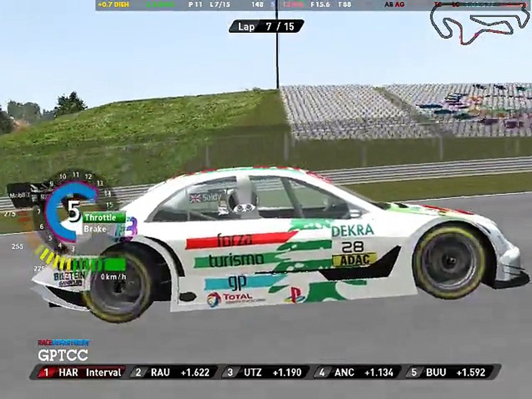Select position 5 BUU +1.592 entry
The width and height of the screenshot is (532, 399).
click(450, 372)
